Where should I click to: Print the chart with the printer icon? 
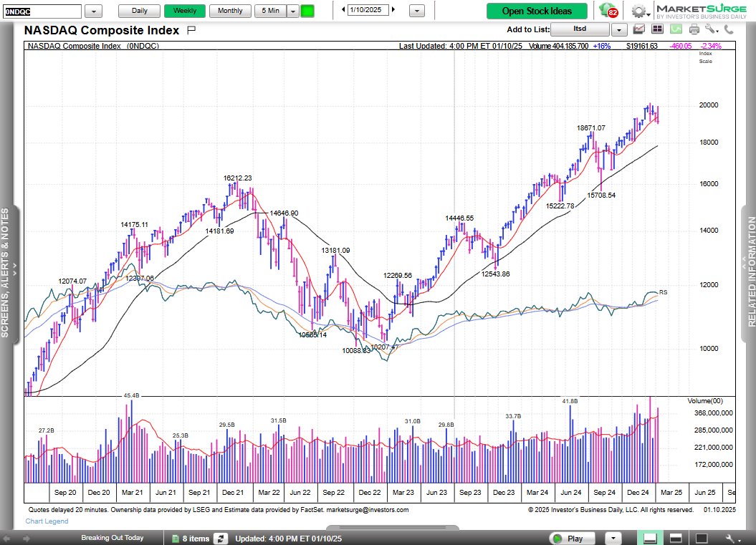pos(694,29)
